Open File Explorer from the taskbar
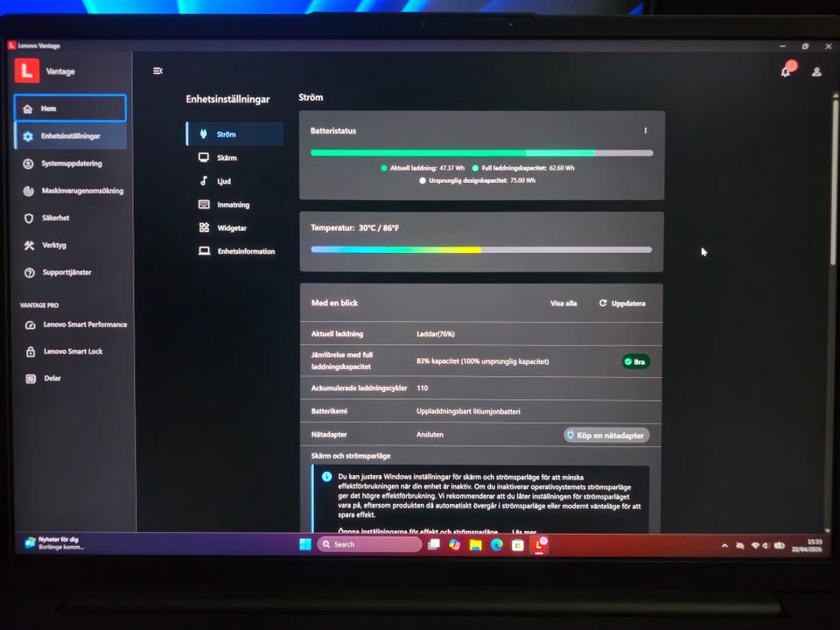This screenshot has height=630, width=840. click(x=476, y=545)
